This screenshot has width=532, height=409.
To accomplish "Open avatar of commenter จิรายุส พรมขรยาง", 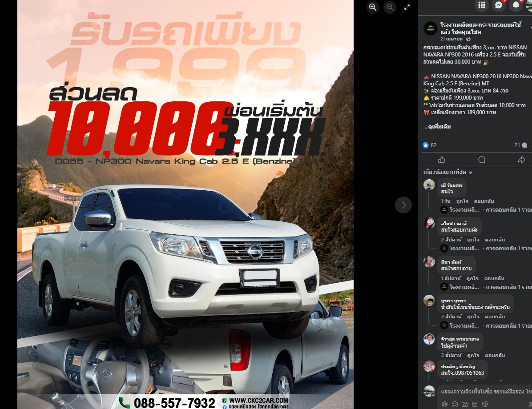I will [429, 339].
